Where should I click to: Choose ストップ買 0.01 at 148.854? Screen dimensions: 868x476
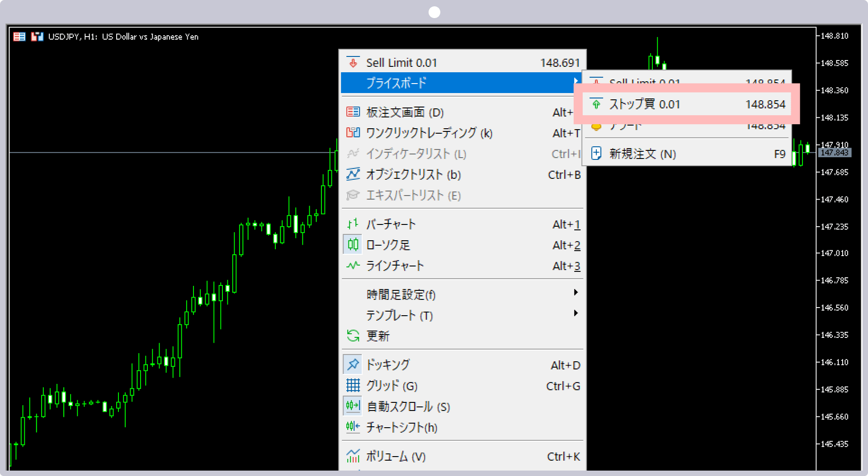point(687,104)
